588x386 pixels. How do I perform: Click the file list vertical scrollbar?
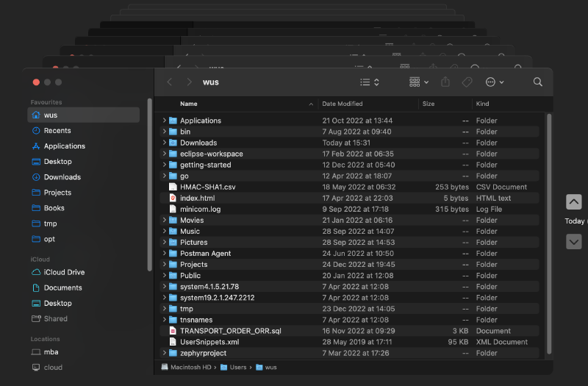click(x=548, y=235)
